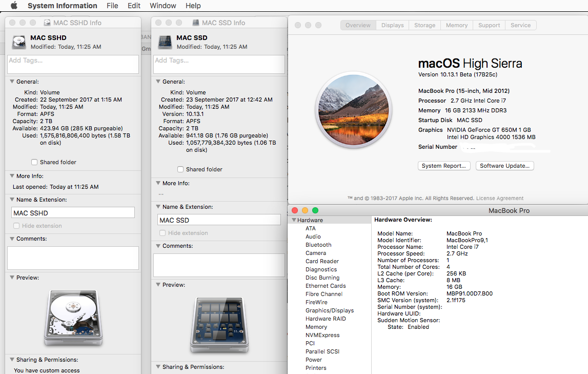Open the System Information menu
588x374 pixels.
coord(62,6)
